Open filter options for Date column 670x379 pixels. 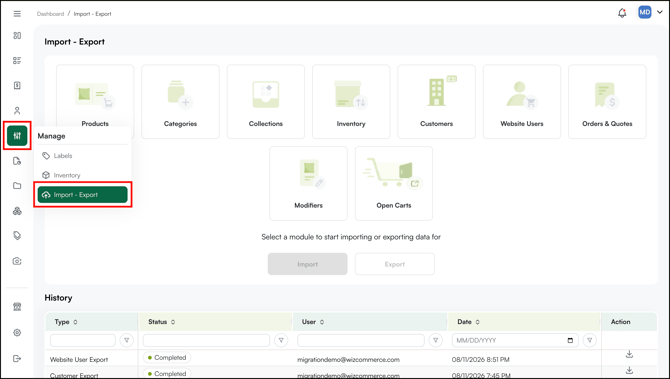tap(590, 340)
